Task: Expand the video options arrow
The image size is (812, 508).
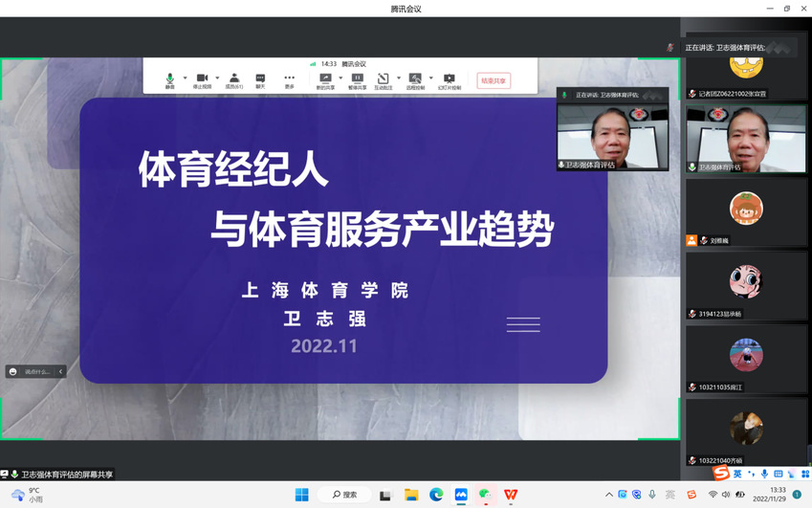Action: pyautogui.click(x=217, y=78)
